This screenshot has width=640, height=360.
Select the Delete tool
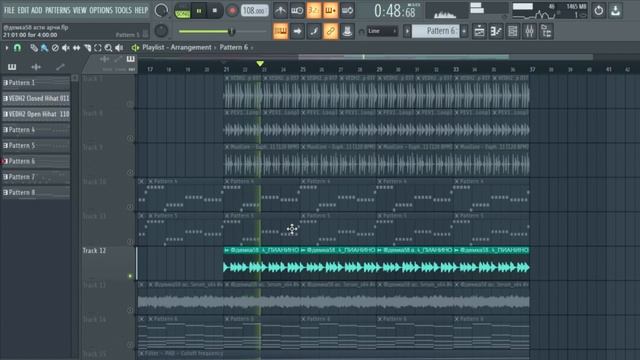pyautogui.click(x=55, y=48)
